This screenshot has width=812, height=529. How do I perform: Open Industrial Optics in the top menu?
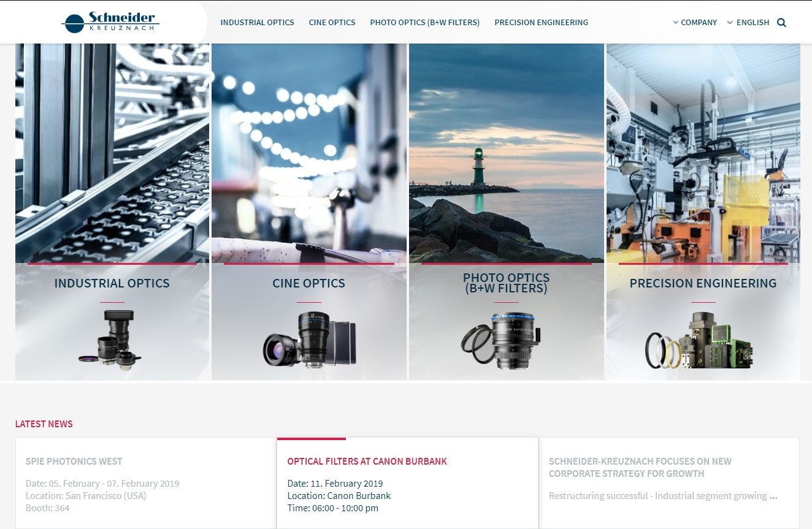258,23
